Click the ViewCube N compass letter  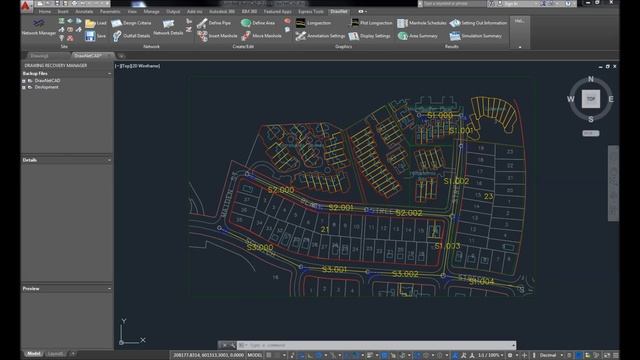[x=591, y=79]
